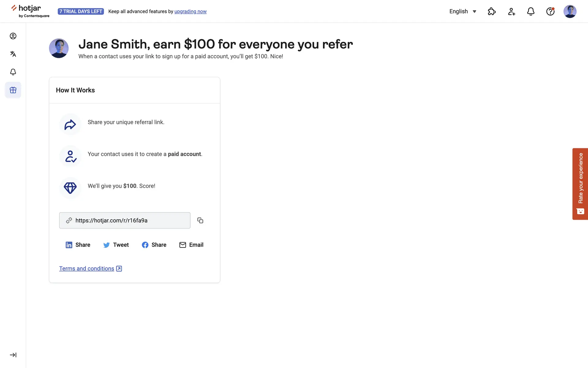This screenshot has width=588, height=368.
Task: Select the referral gift sidebar item
Action: [13, 90]
